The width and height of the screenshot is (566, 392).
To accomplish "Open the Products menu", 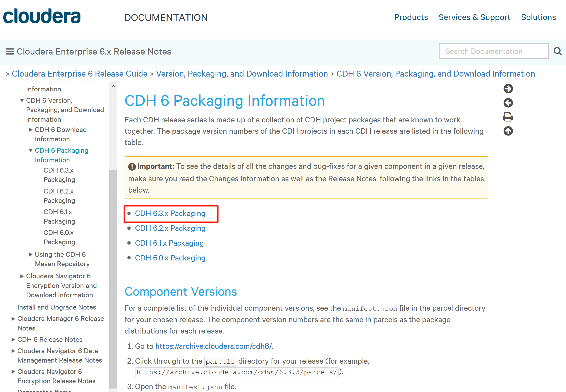I will click(x=411, y=17).
